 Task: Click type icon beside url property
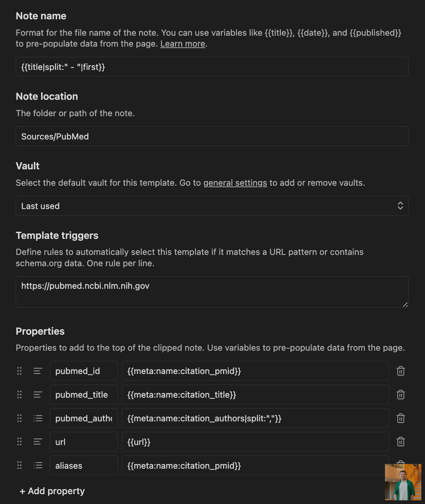(x=38, y=442)
